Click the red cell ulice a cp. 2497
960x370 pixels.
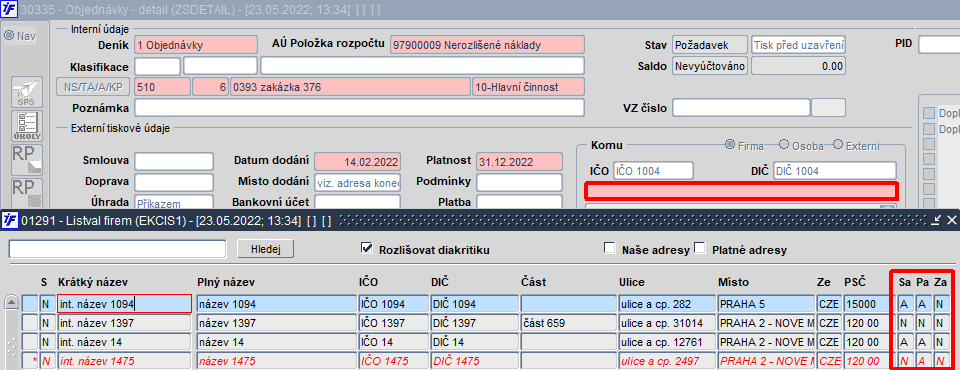coord(666,361)
